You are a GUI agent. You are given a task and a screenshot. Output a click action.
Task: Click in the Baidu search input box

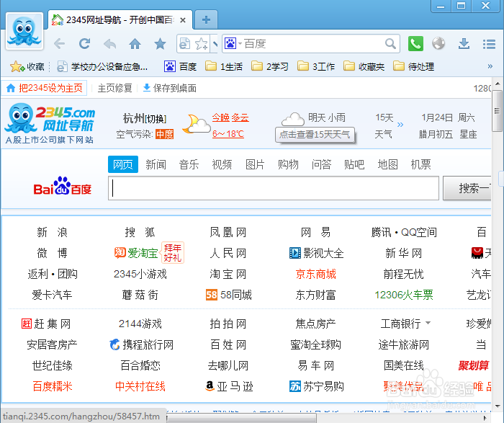pyautogui.click(x=274, y=188)
